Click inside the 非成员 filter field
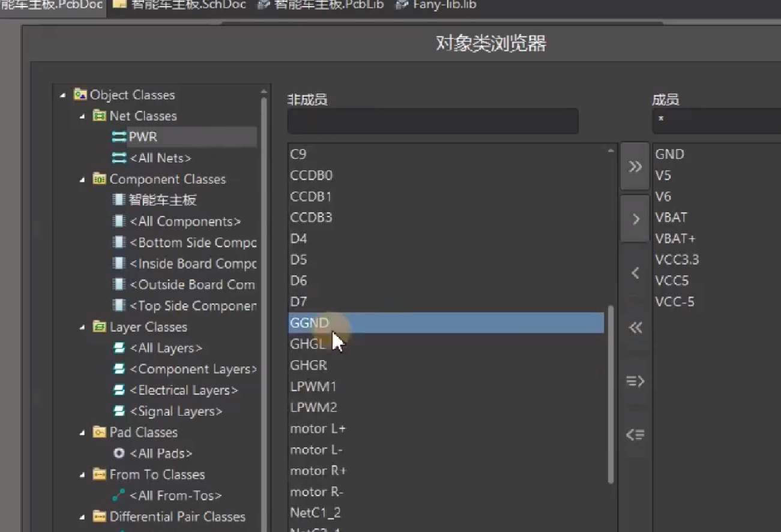The image size is (781, 532). [432, 121]
